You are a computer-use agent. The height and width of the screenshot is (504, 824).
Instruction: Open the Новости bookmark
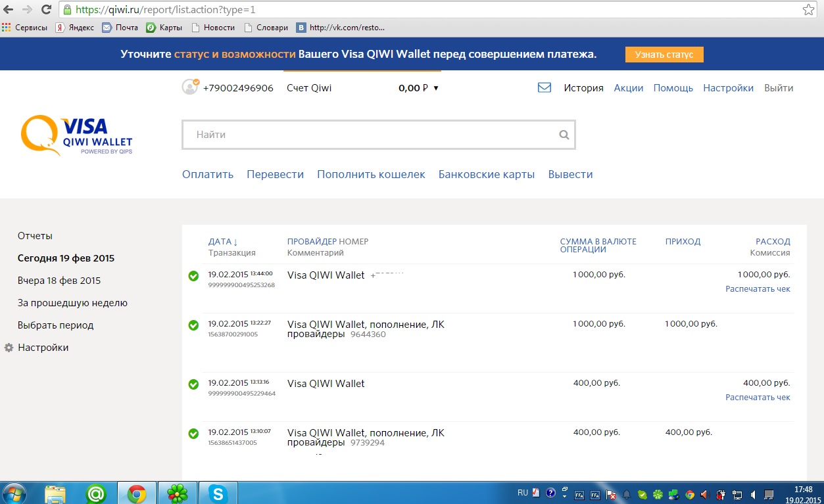(x=213, y=28)
